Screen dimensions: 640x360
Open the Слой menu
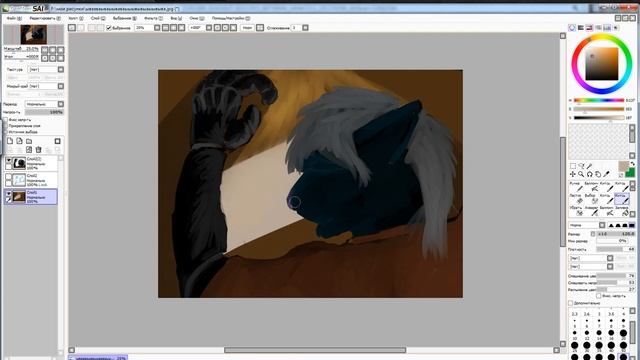pyautogui.click(x=98, y=18)
